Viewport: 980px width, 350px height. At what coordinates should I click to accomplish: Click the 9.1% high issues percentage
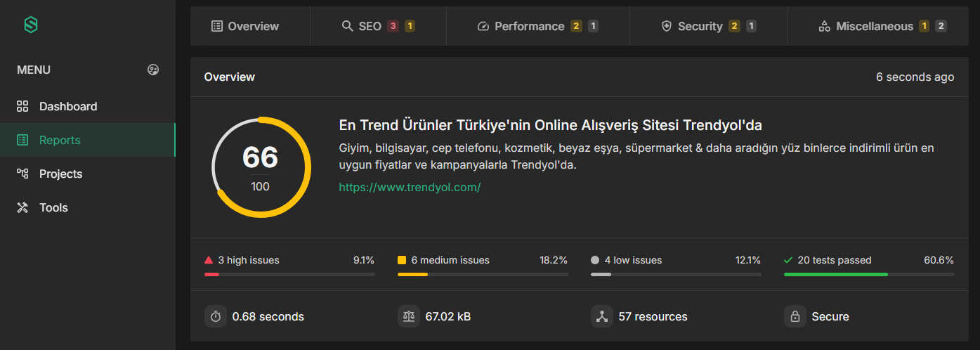pyautogui.click(x=364, y=260)
